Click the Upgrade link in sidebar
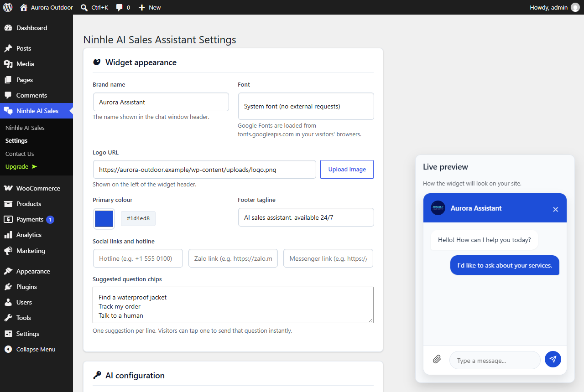The image size is (584, 392). click(x=21, y=166)
